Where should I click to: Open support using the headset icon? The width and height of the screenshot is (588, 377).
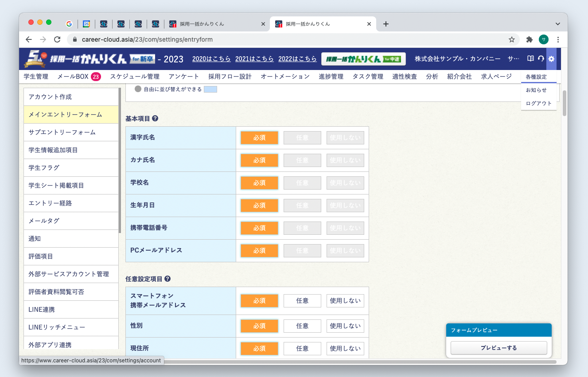coord(540,58)
